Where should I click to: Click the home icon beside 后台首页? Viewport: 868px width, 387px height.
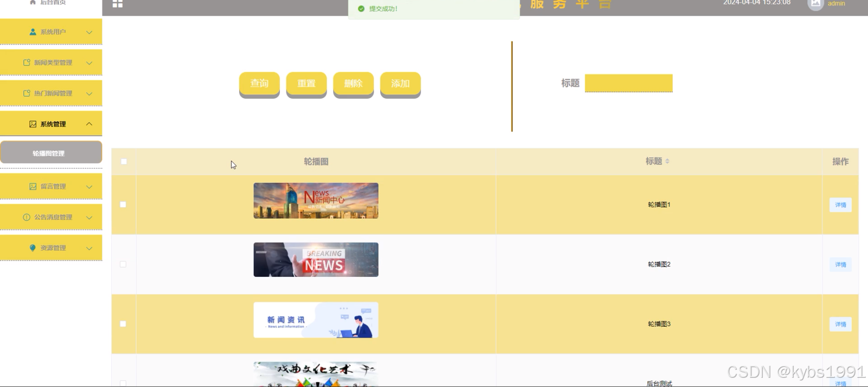point(33,2)
